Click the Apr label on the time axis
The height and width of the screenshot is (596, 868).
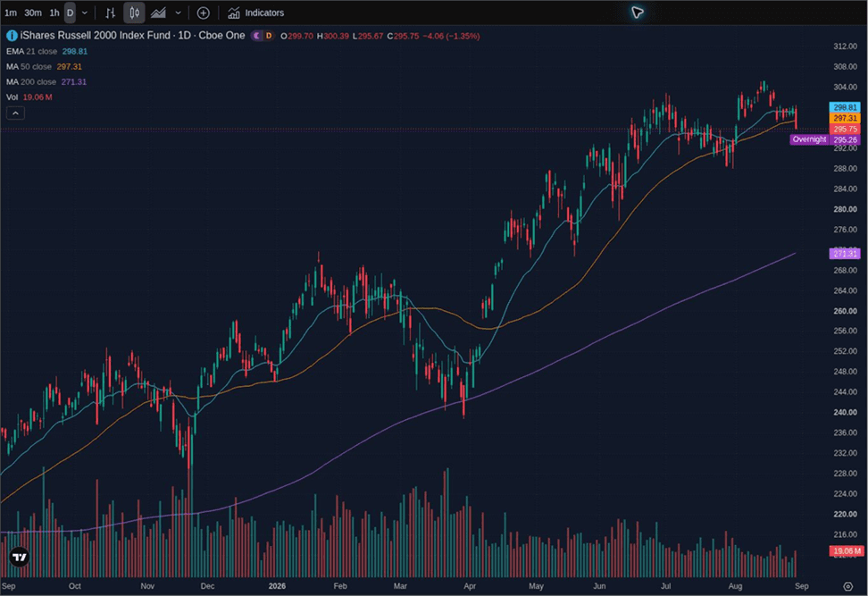(470, 586)
